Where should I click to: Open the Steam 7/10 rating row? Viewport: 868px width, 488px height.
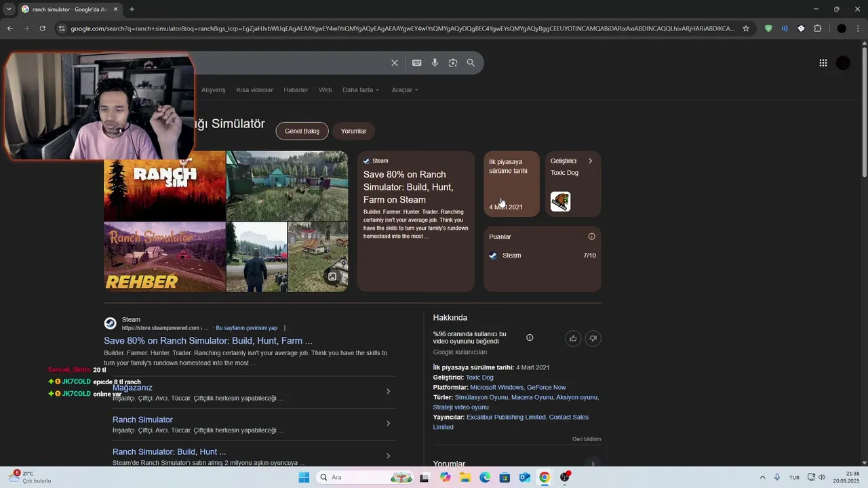point(542,256)
